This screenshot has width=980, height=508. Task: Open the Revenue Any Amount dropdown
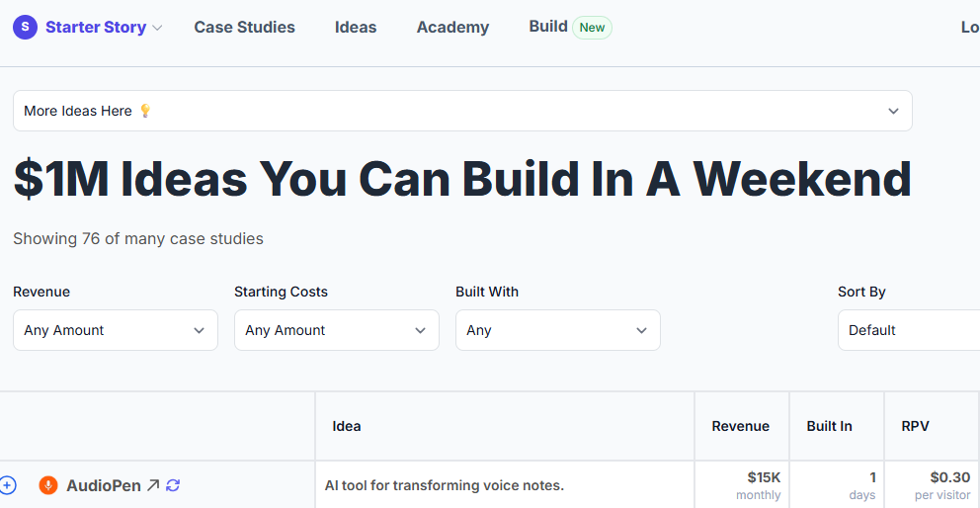[116, 330]
